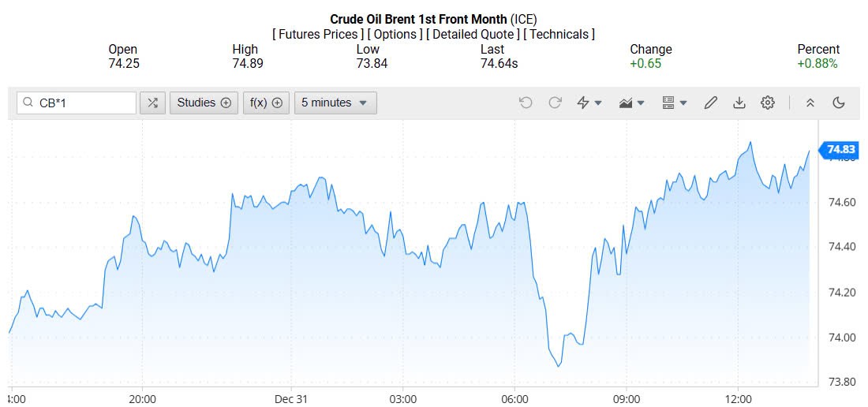Open the Futures Prices link
868x407 pixels.
point(318,34)
